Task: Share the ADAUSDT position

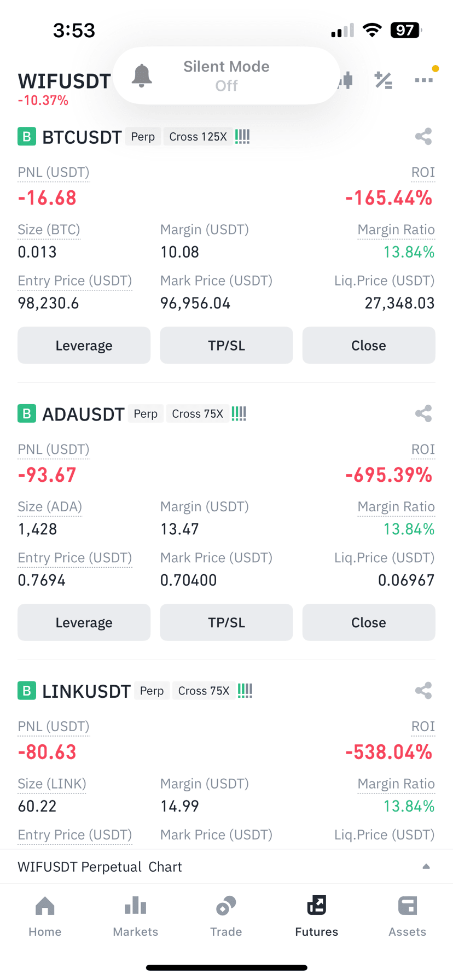Action: (423, 413)
